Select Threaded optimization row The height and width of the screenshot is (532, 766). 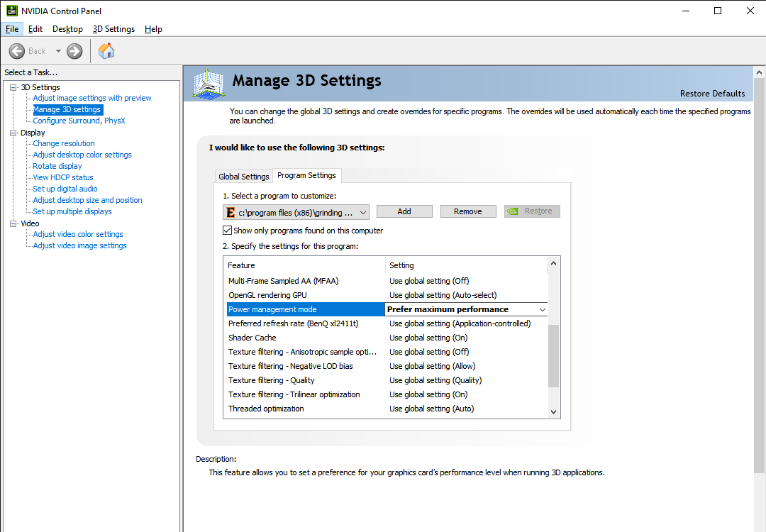(387, 409)
